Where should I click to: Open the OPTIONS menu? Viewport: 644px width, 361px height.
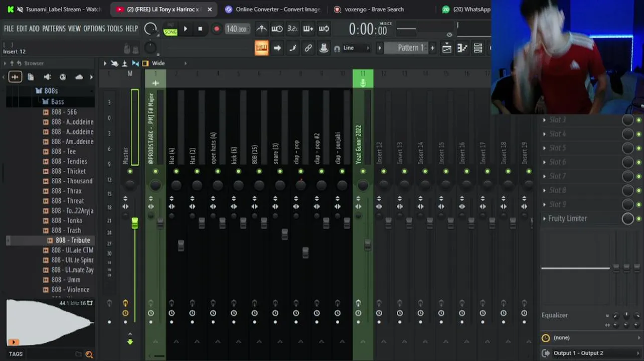pyautogui.click(x=94, y=29)
